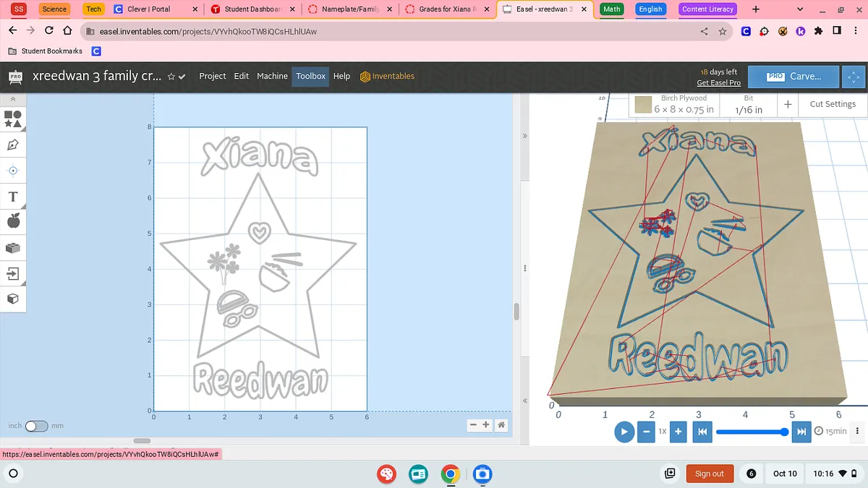Increase simulation playback speed
The height and width of the screenshot is (488, 868).
(x=678, y=432)
